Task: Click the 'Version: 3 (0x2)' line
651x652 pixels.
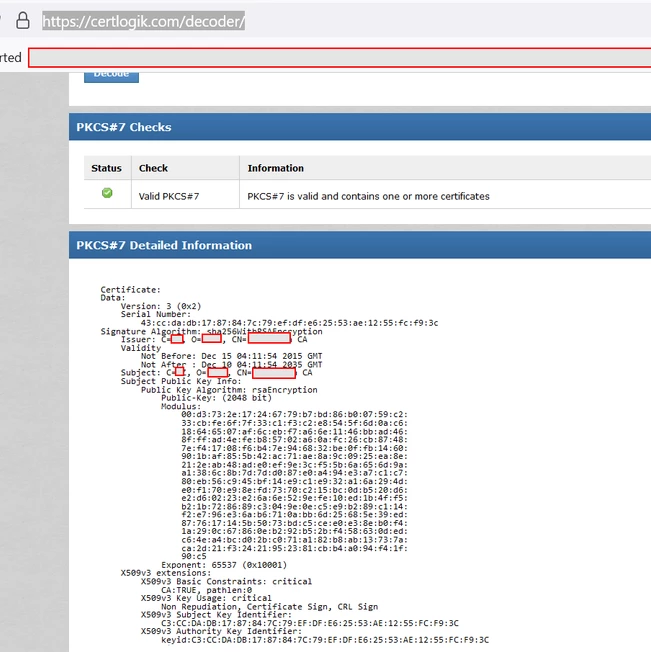Action: (161, 306)
